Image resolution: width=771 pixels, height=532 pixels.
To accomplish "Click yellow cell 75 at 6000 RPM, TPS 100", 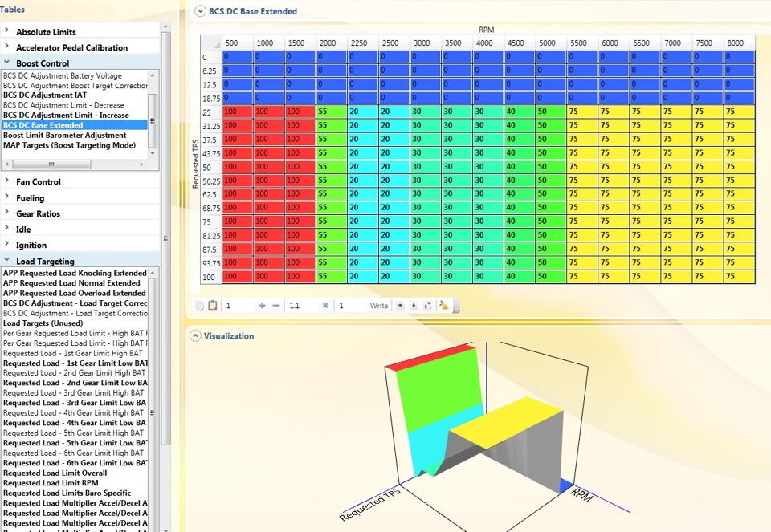I will (614, 276).
